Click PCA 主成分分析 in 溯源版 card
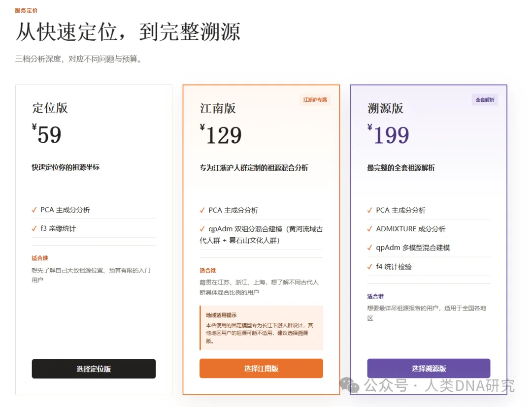The width and height of the screenshot is (532, 407). tap(400, 210)
